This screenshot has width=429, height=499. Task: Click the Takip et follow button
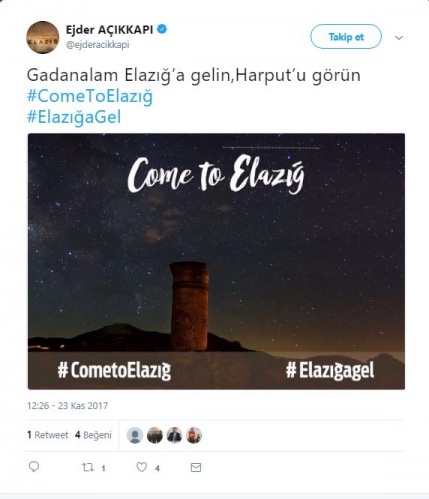click(346, 37)
